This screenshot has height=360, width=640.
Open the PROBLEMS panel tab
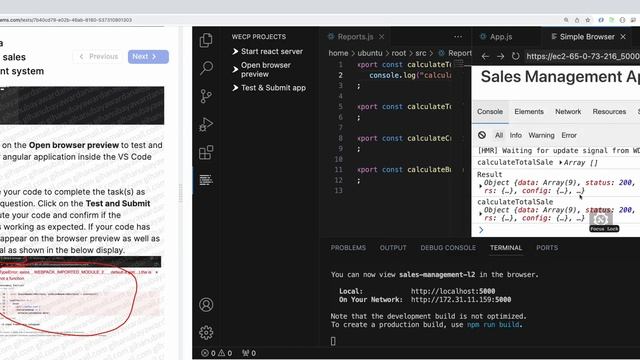click(348, 248)
